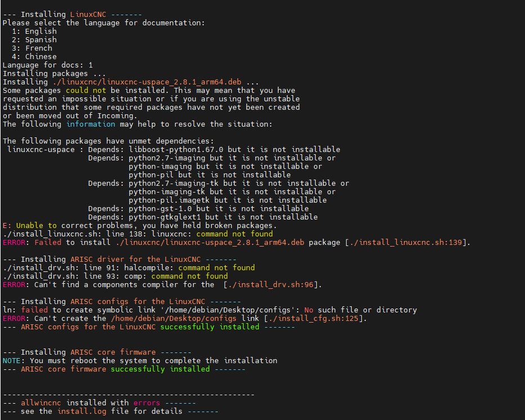Click the 'Language for docs: 1' line
Image resolution: width=525 pixels, height=420 pixels.
click(x=48, y=65)
